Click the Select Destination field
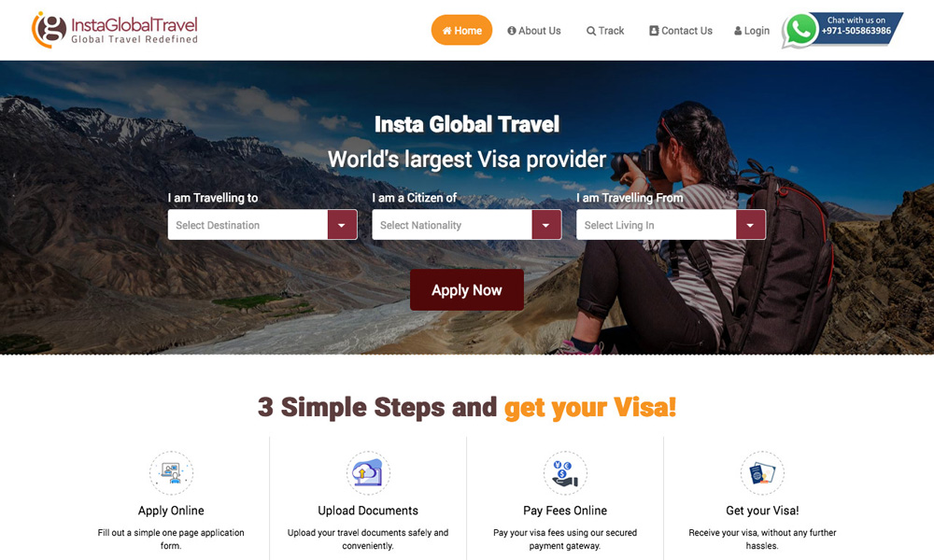This screenshot has height=560, width=934. click(248, 225)
